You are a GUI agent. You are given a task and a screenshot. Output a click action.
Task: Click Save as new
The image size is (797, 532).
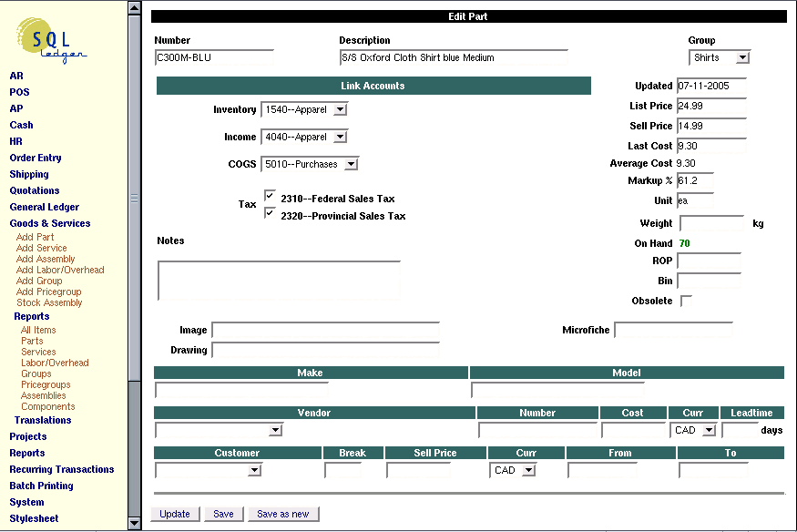click(283, 513)
